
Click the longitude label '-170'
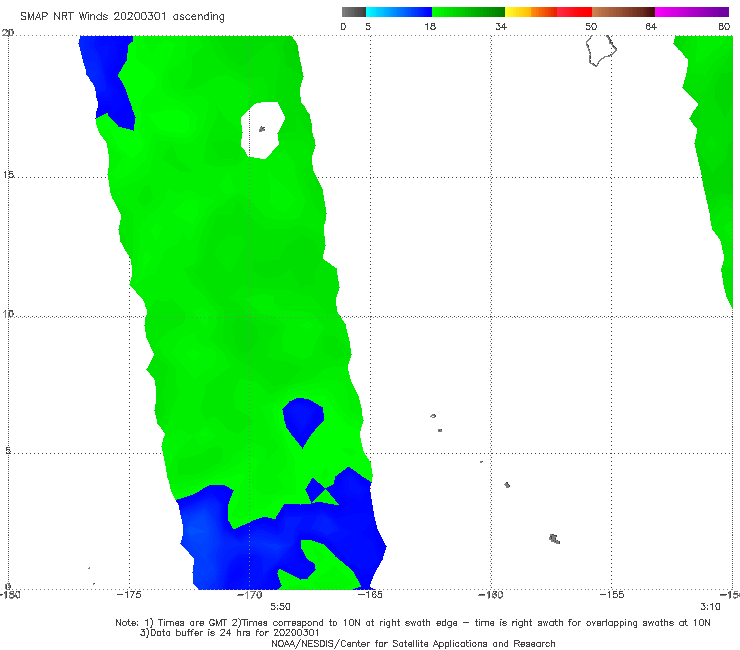(x=249, y=595)
